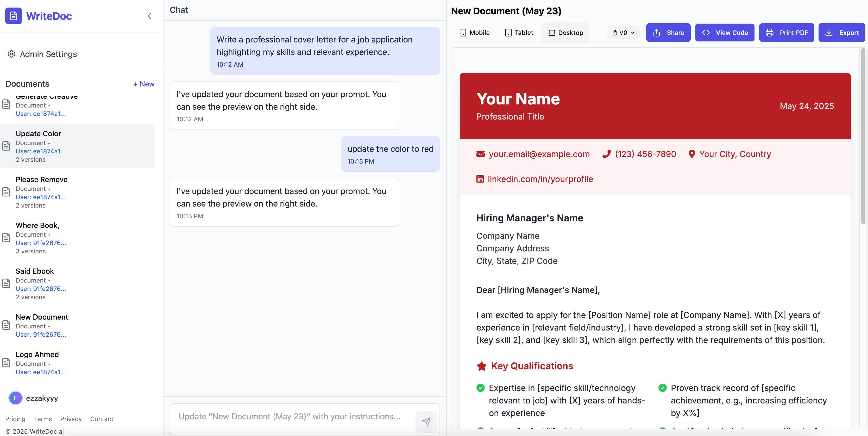Click the LinkedIn icon in the document

tap(480, 179)
